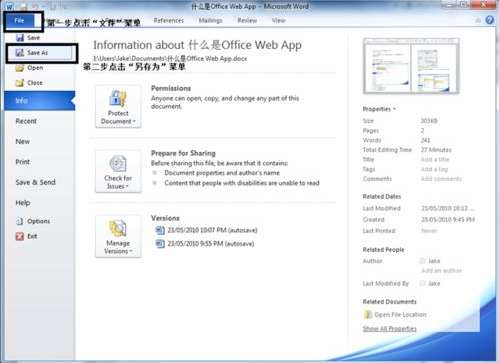Go to the New document section

click(x=22, y=141)
